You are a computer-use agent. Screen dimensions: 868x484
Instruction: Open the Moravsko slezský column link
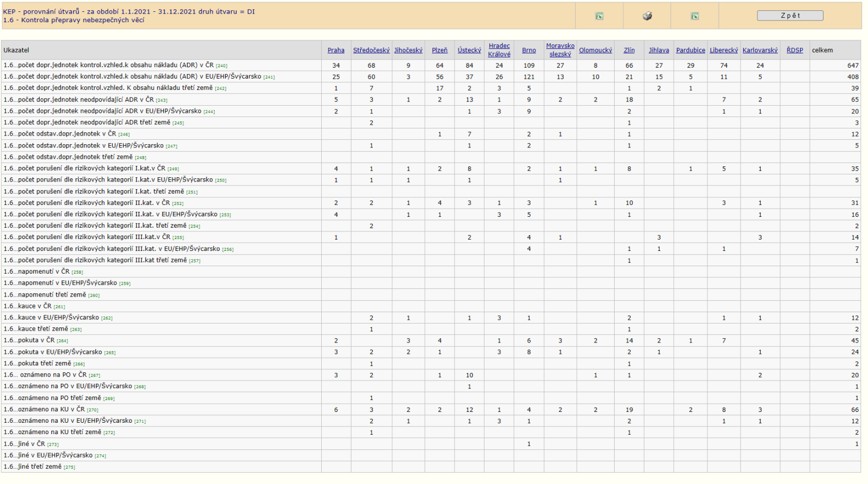[560, 50]
